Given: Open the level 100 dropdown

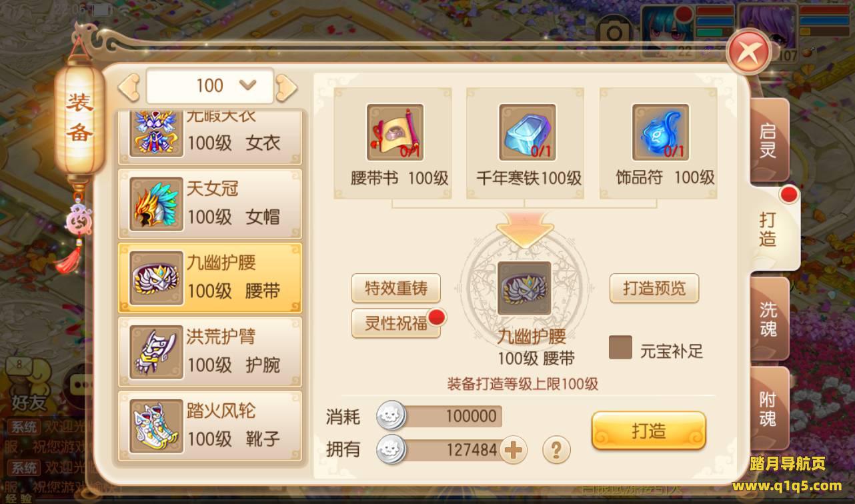Looking at the screenshot, I should (x=209, y=85).
